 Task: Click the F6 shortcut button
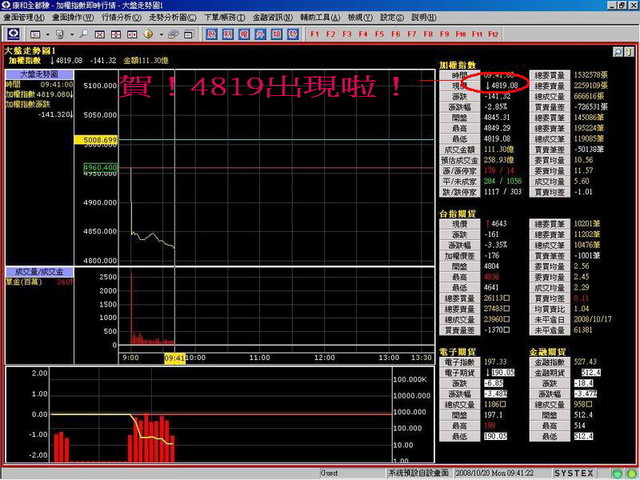[396, 34]
